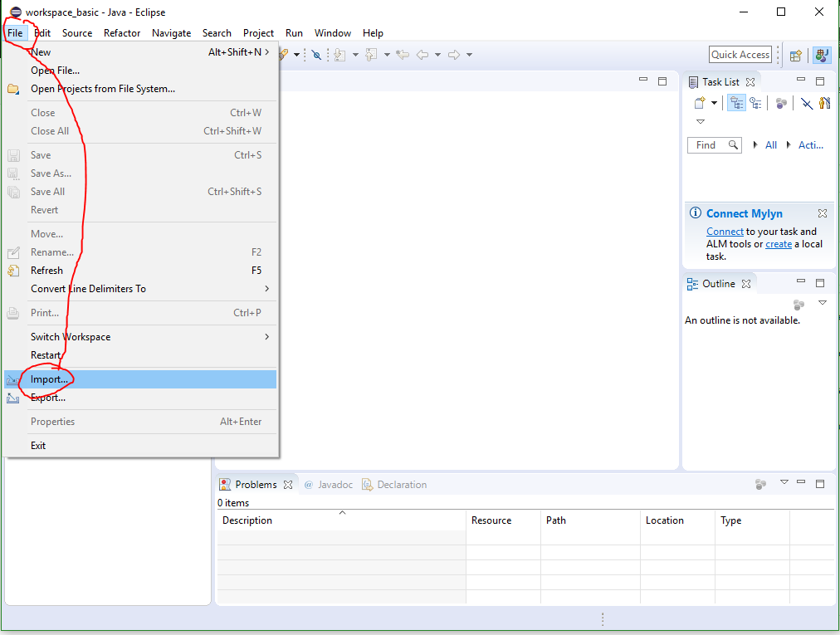This screenshot has width=840, height=635.
Task: Click the Problems panel focus icon
Action: pos(760,485)
